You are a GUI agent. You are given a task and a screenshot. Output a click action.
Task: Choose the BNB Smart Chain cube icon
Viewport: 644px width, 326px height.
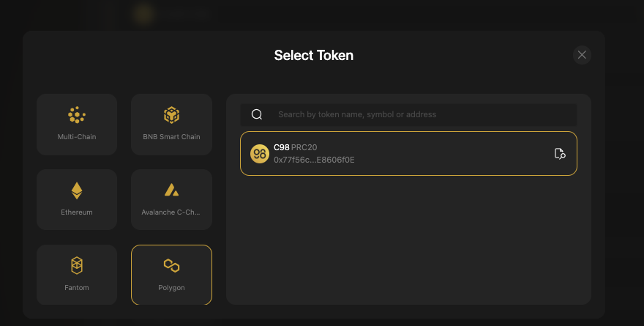(x=171, y=115)
